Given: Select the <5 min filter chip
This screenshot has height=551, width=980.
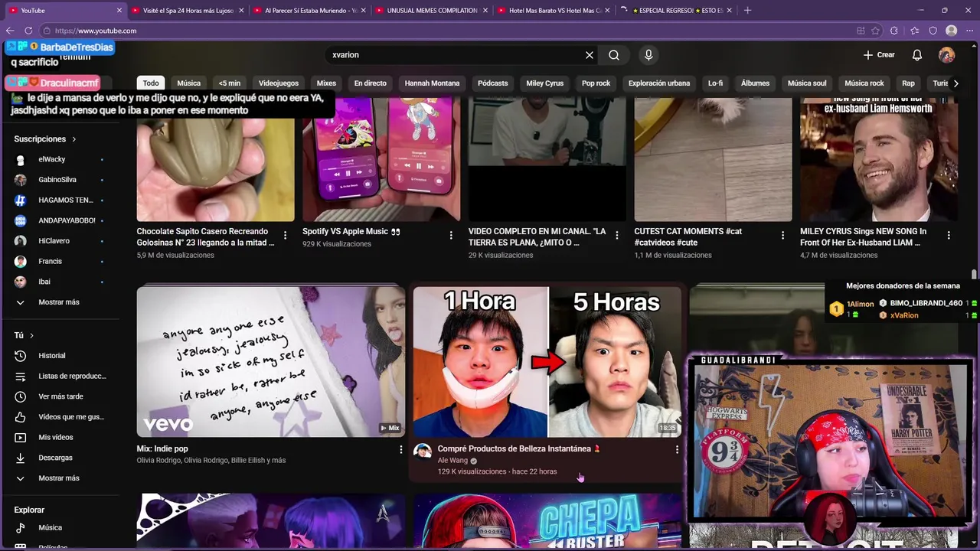Looking at the screenshot, I should click(230, 83).
